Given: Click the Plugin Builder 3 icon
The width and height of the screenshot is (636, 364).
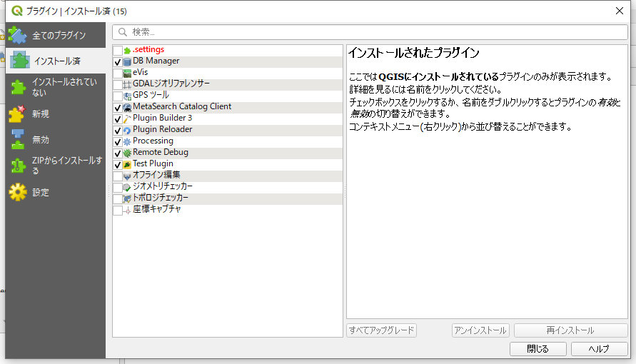Looking at the screenshot, I should [x=127, y=118].
